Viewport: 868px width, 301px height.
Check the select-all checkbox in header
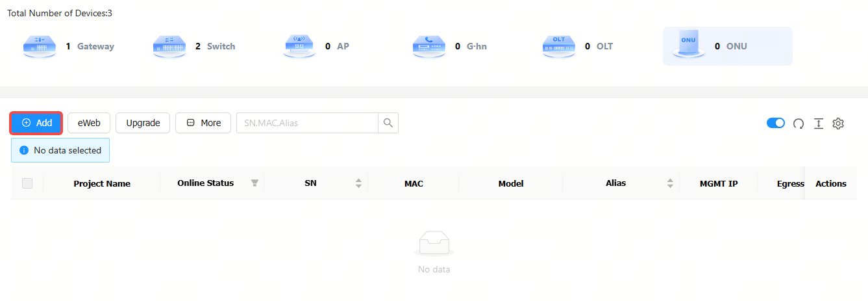(27, 183)
